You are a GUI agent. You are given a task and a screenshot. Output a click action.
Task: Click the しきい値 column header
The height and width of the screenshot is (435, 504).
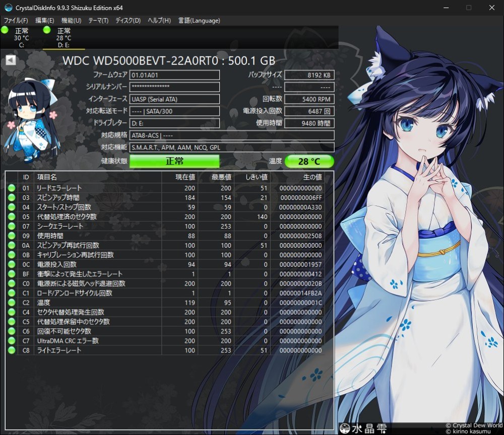tap(253, 177)
